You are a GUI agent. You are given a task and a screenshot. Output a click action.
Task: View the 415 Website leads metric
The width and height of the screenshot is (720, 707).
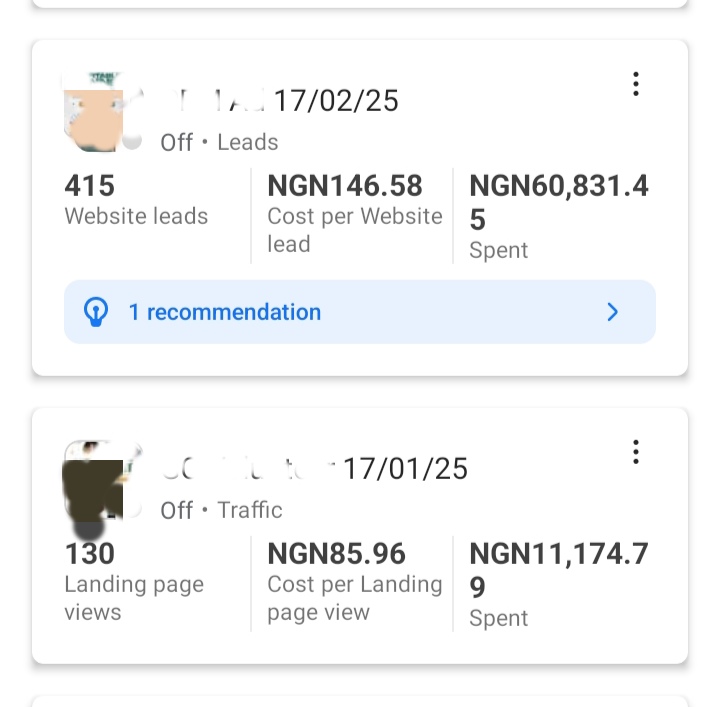pyautogui.click(x=136, y=200)
